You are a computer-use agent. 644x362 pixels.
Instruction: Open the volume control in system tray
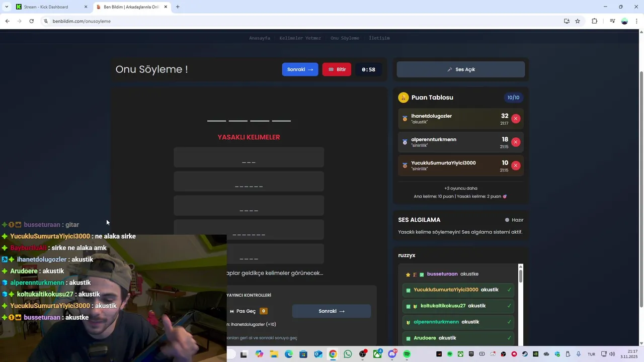click(x=612, y=354)
